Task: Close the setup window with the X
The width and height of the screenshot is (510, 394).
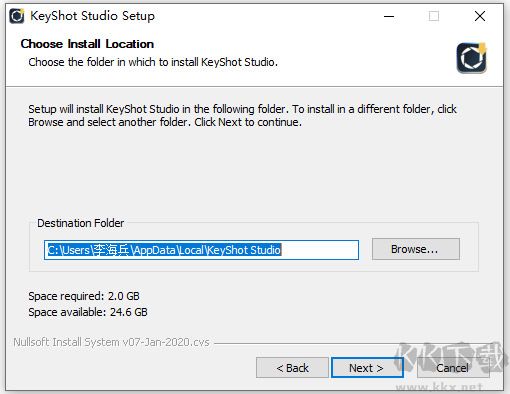Action: (x=480, y=16)
